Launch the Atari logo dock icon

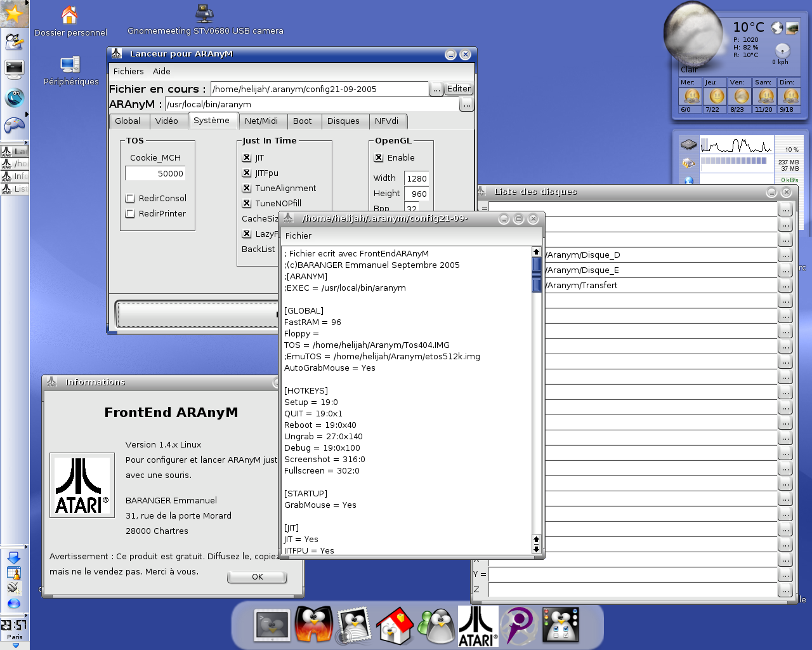click(x=478, y=626)
